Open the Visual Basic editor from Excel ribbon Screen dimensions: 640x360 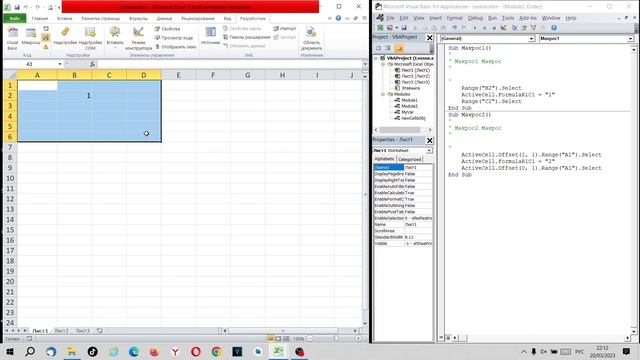pos(12,38)
